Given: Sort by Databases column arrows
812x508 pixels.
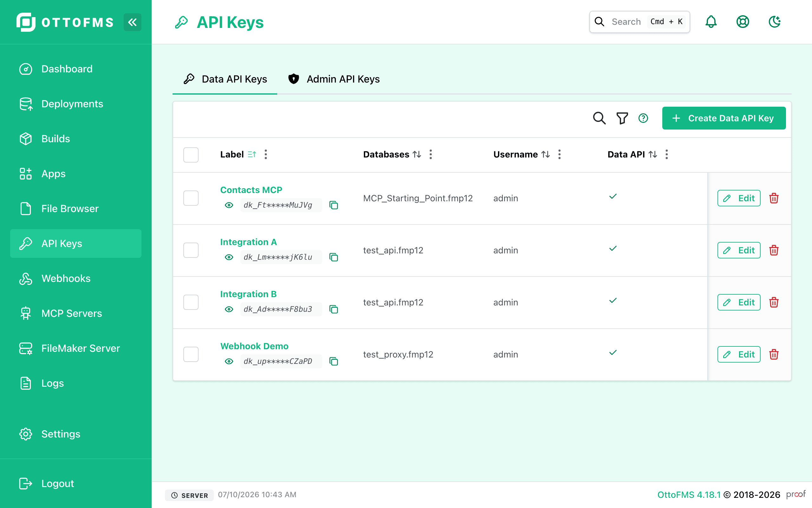Looking at the screenshot, I should [x=417, y=154].
